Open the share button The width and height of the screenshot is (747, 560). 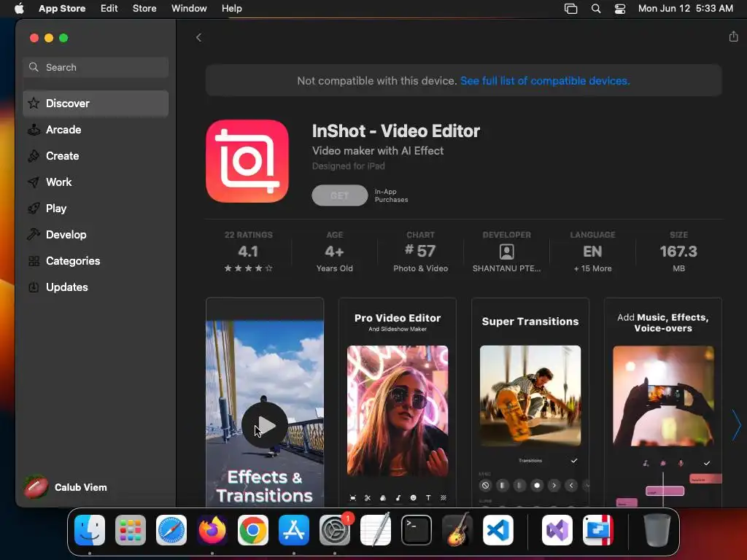tap(733, 36)
